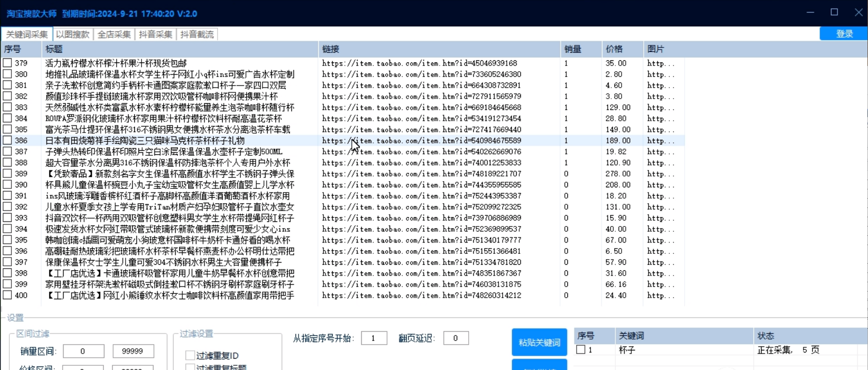
Task: Sort by the 销量 column header
Action: (581, 49)
